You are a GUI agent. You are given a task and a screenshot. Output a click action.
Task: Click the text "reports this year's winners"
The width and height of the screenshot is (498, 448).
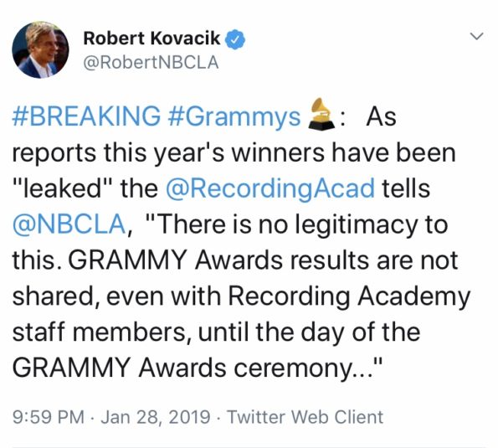(x=168, y=153)
